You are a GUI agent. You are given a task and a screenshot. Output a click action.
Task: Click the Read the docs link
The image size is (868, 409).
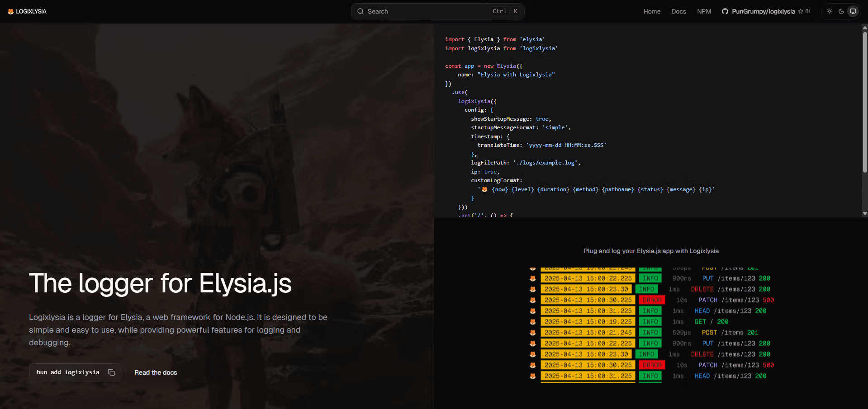156,372
